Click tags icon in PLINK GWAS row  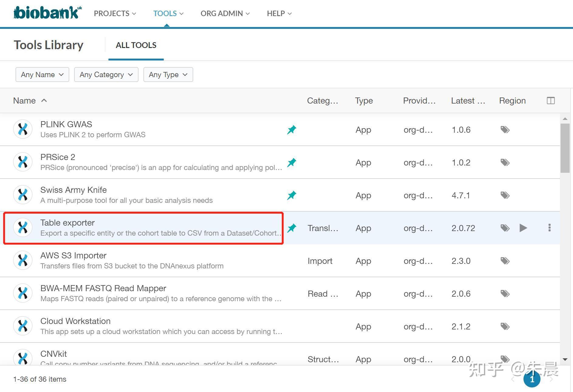(x=505, y=130)
